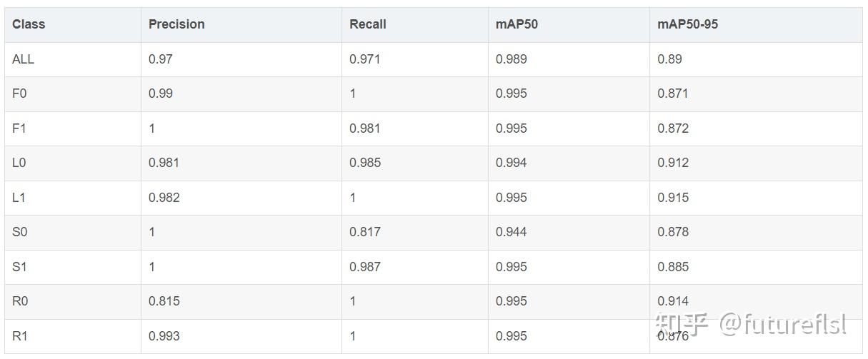Select the R0 precision value 0.815
This screenshot has width=868, height=359.
[x=164, y=301]
